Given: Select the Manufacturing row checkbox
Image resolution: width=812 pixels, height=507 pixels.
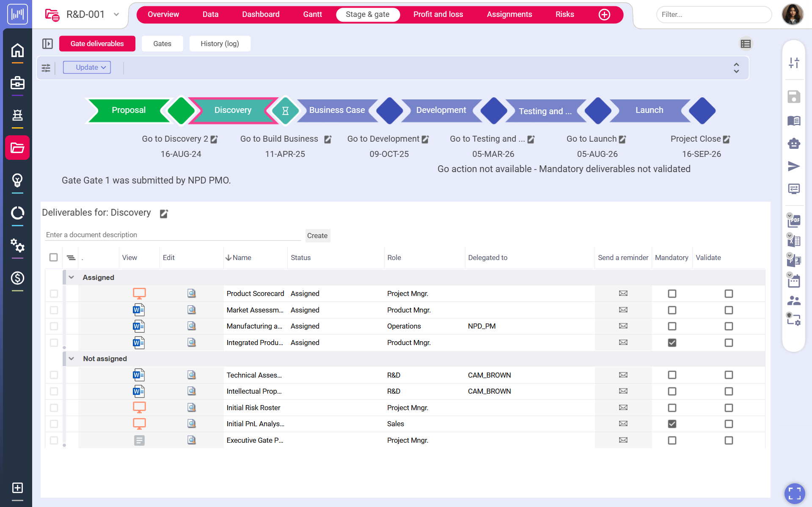Looking at the screenshot, I should click(54, 326).
